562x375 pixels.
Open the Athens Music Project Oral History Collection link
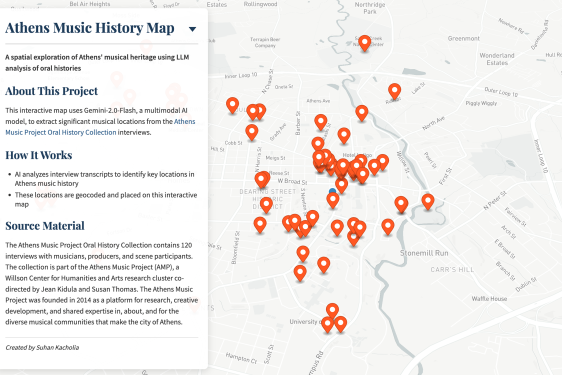(100, 127)
